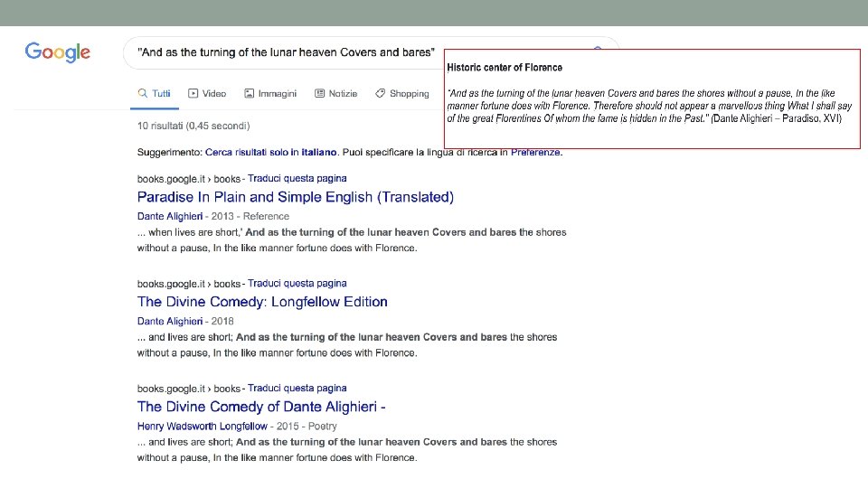Click the Henry Wadsworth Longfellow author link
This screenshot has height=488, width=868.
203,427
